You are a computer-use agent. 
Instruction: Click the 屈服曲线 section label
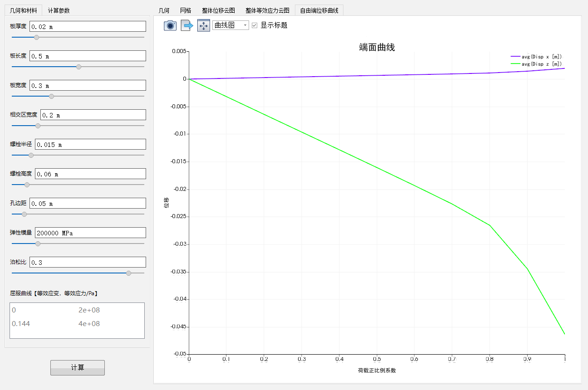click(54, 293)
